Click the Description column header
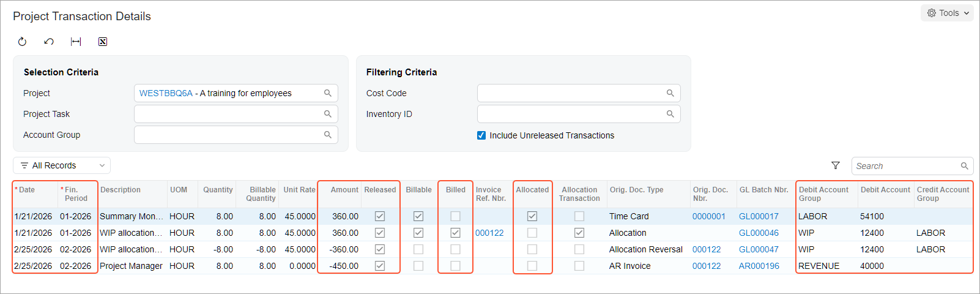The image size is (980, 294). [x=132, y=194]
